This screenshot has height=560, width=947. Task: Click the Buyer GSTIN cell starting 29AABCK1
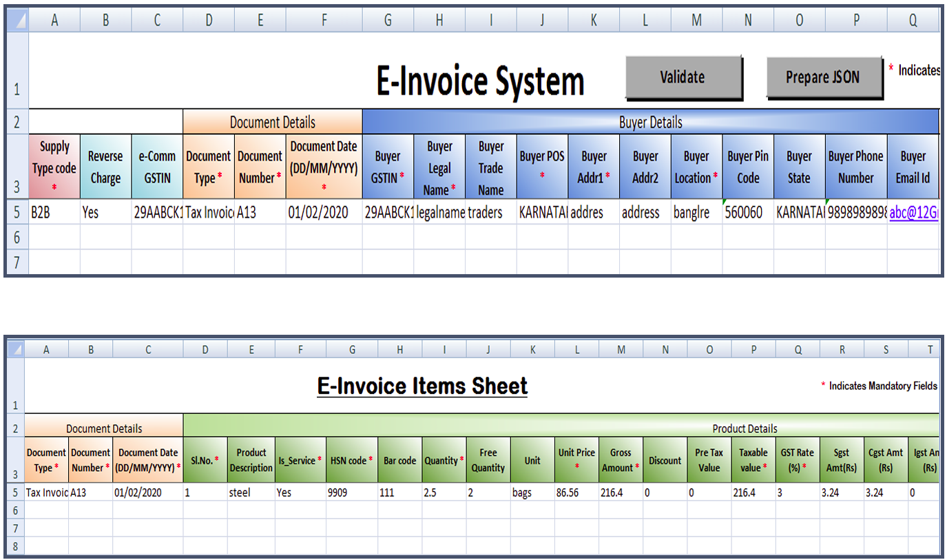(x=387, y=212)
